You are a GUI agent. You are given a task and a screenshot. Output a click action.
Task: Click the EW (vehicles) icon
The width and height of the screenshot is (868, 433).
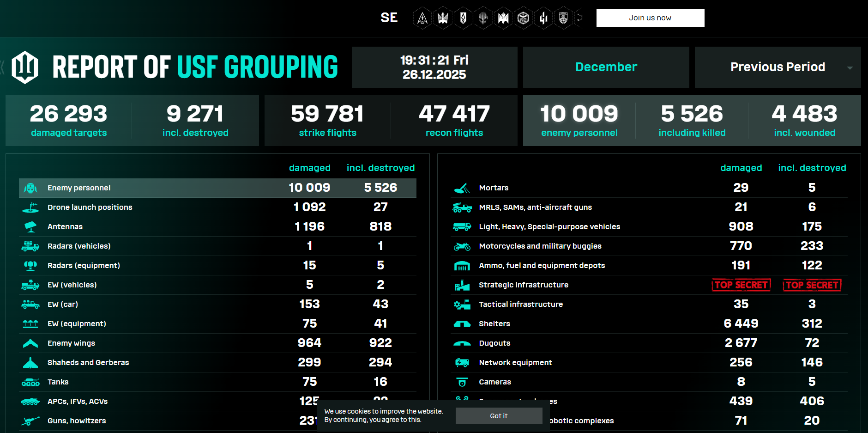pyautogui.click(x=30, y=285)
